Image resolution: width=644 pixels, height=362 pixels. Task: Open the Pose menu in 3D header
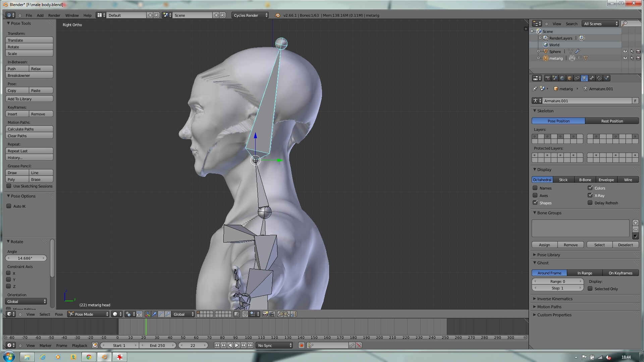coord(59,314)
